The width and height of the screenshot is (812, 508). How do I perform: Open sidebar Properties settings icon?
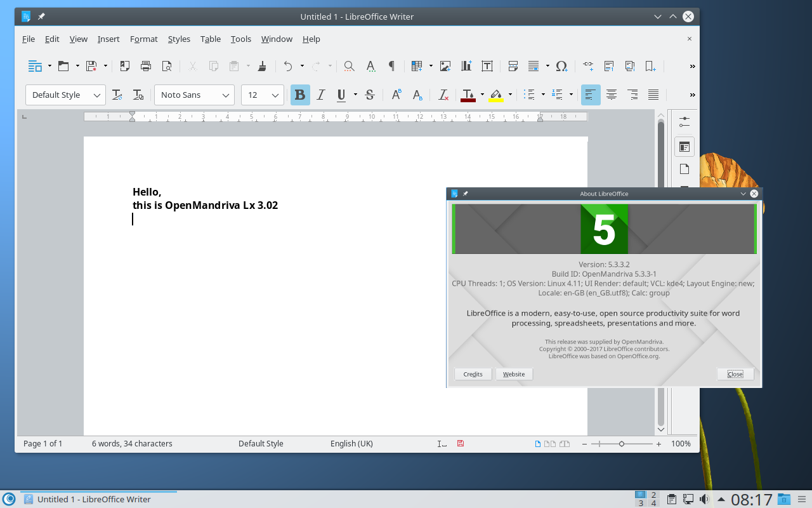[x=684, y=121]
